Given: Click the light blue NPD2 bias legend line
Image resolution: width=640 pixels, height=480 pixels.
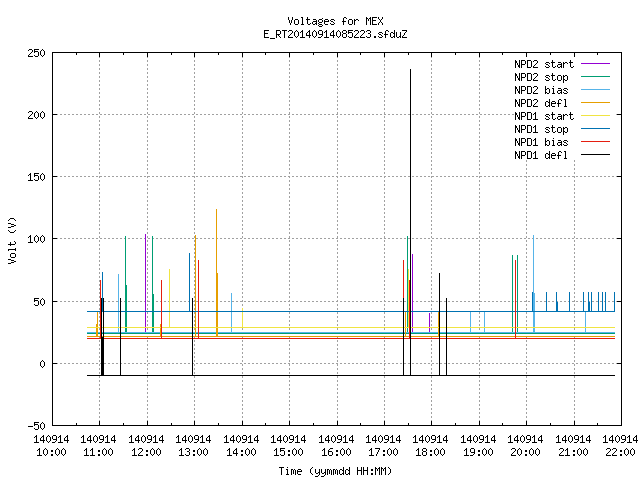Looking at the screenshot, I should pos(595,90).
